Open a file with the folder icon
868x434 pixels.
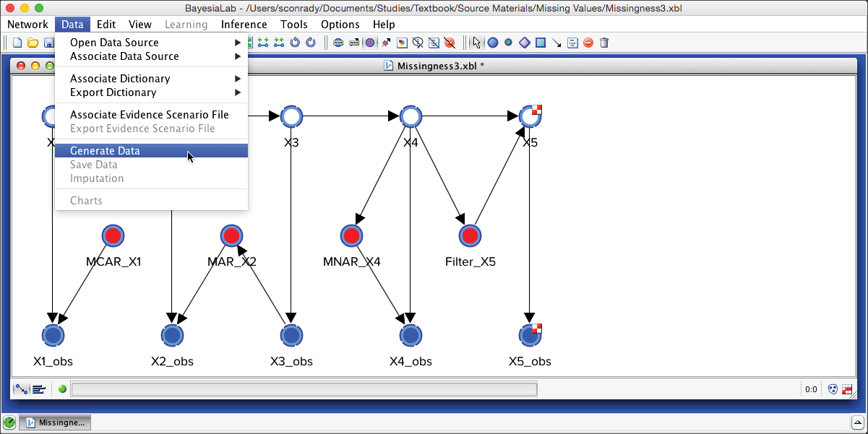(33, 43)
